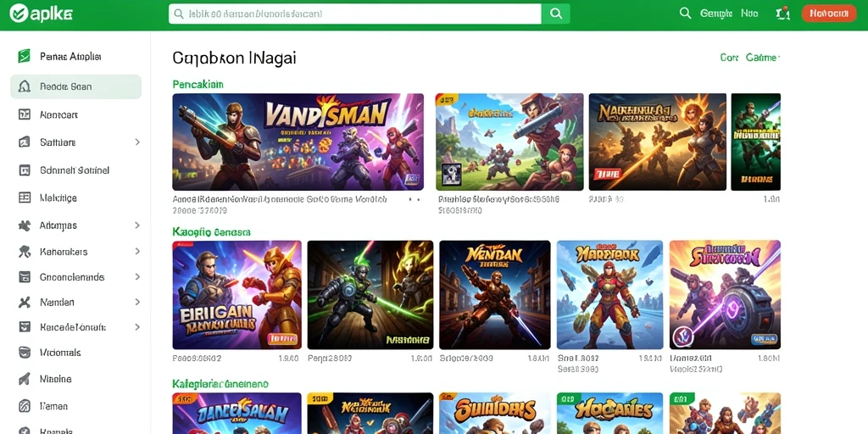Click the Gnconclenands icon
The width and height of the screenshot is (868, 434).
24,277
